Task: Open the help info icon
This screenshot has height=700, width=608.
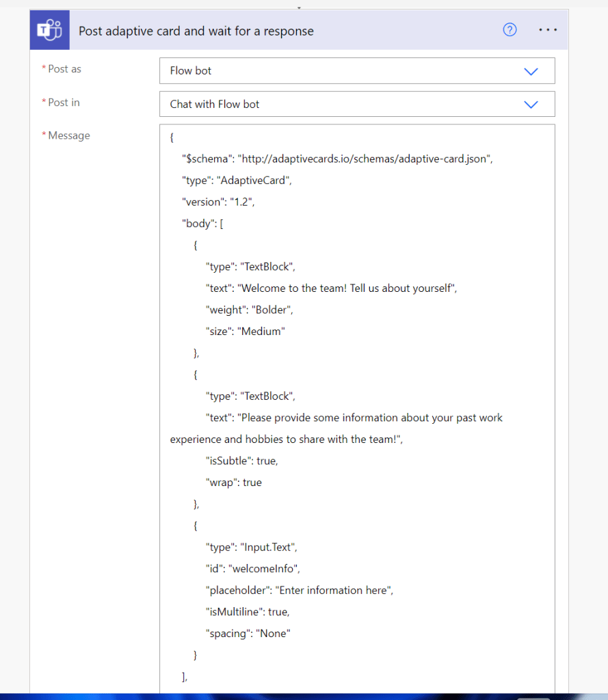Action: [510, 30]
